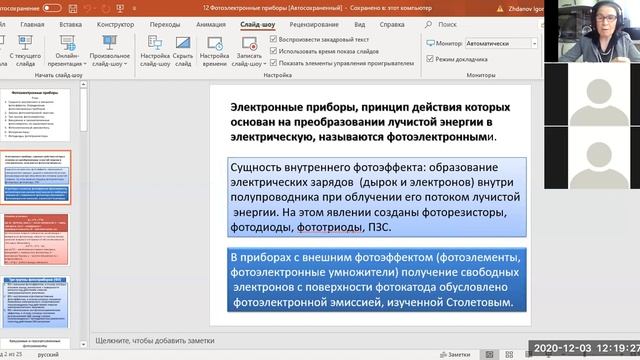Click the start-from-beginning presentation icon in title bar
640x360 pixels.
pos(120,8)
